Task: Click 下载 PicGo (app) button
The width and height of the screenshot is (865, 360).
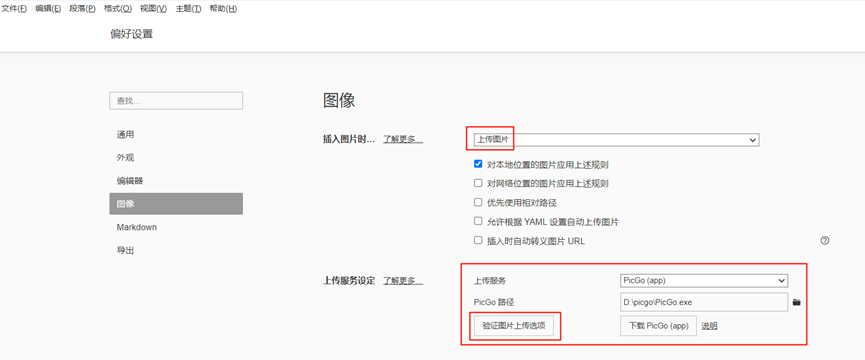Action: click(x=659, y=326)
